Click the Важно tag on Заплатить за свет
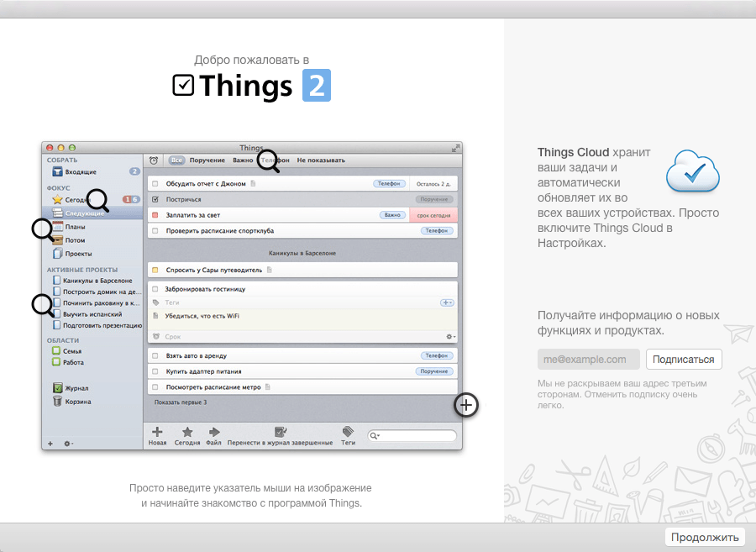Image resolution: width=756 pixels, height=552 pixels. click(x=392, y=215)
